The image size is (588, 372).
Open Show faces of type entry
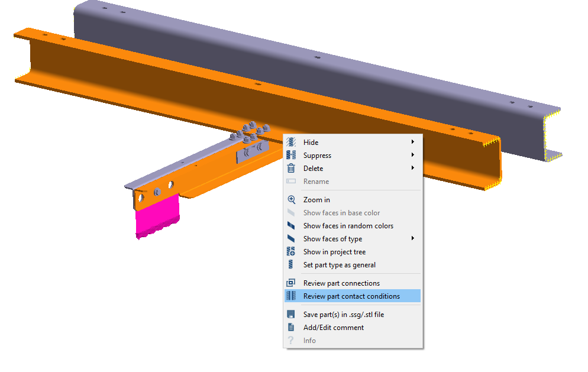(353, 239)
